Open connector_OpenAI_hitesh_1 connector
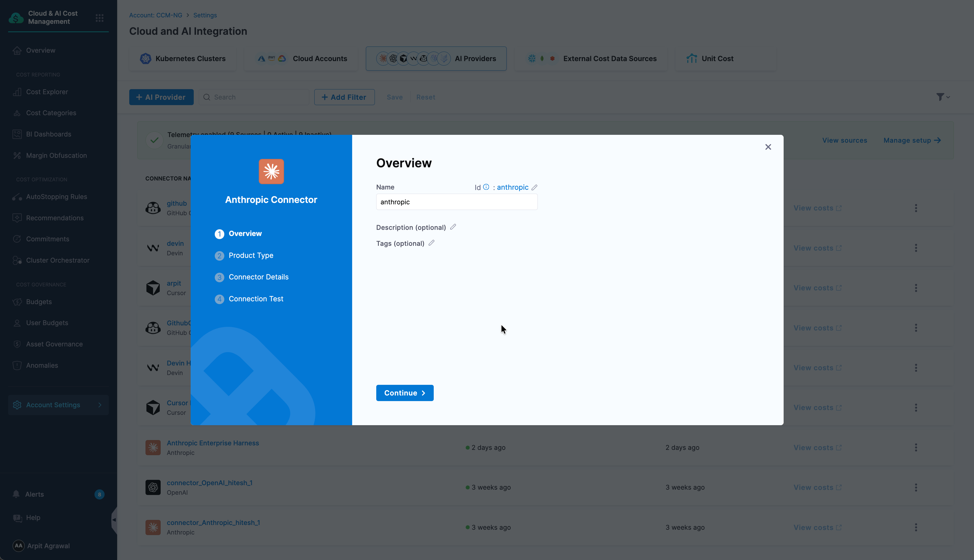This screenshot has width=974, height=560. point(209,483)
